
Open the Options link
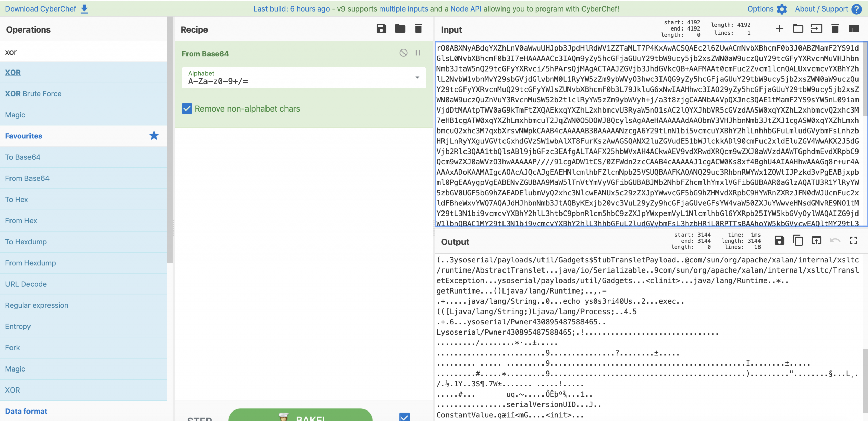760,9
